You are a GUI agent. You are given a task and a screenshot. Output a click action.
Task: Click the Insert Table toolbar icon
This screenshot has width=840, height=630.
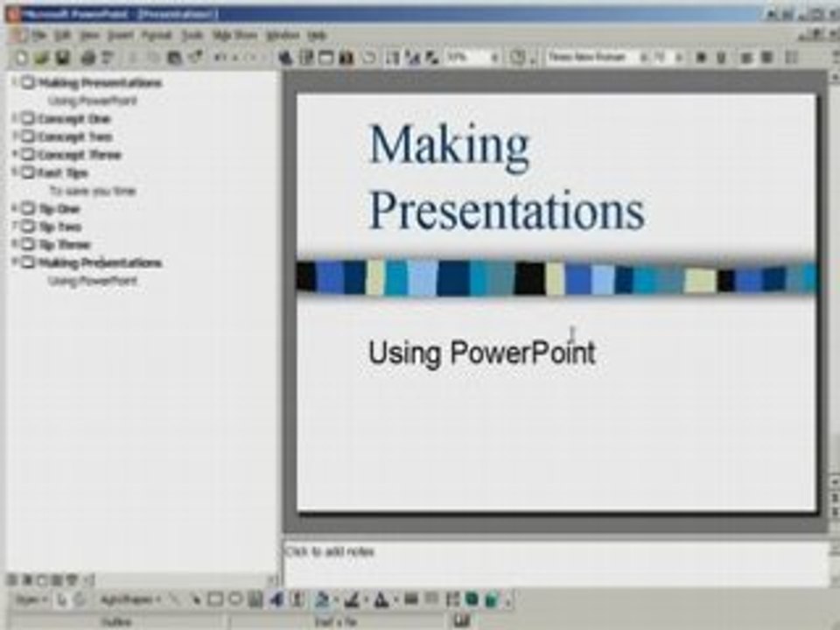tap(326, 58)
